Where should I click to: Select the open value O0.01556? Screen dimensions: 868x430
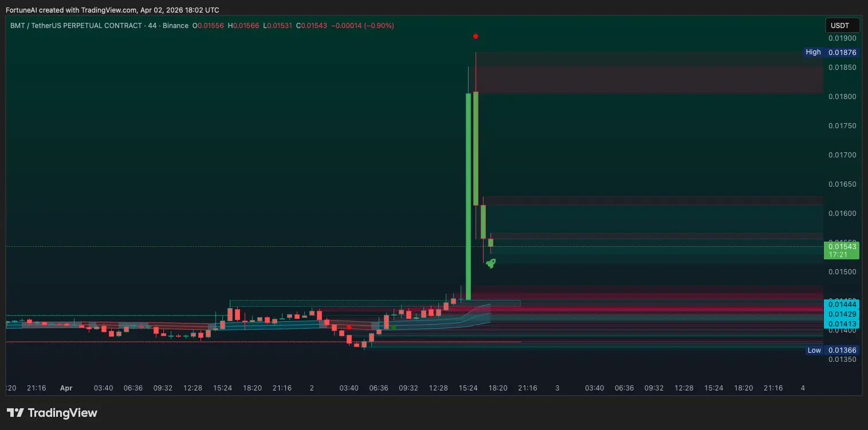pyautogui.click(x=209, y=26)
